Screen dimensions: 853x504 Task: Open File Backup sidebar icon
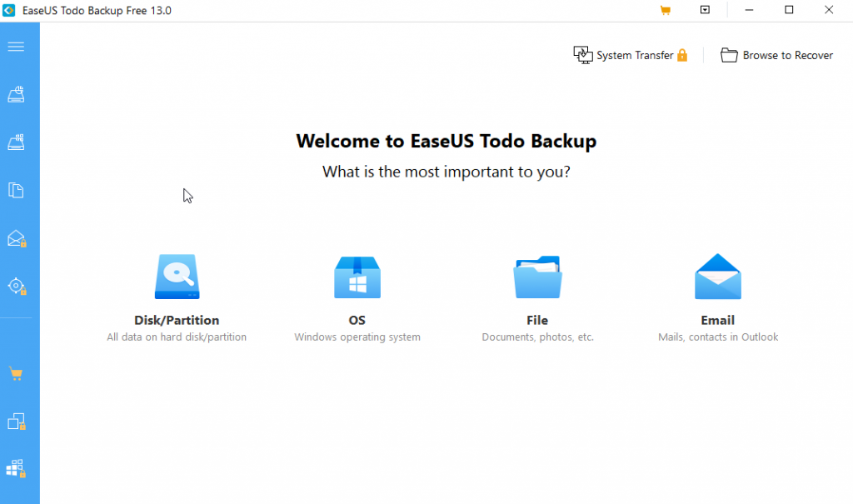click(x=16, y=190)
